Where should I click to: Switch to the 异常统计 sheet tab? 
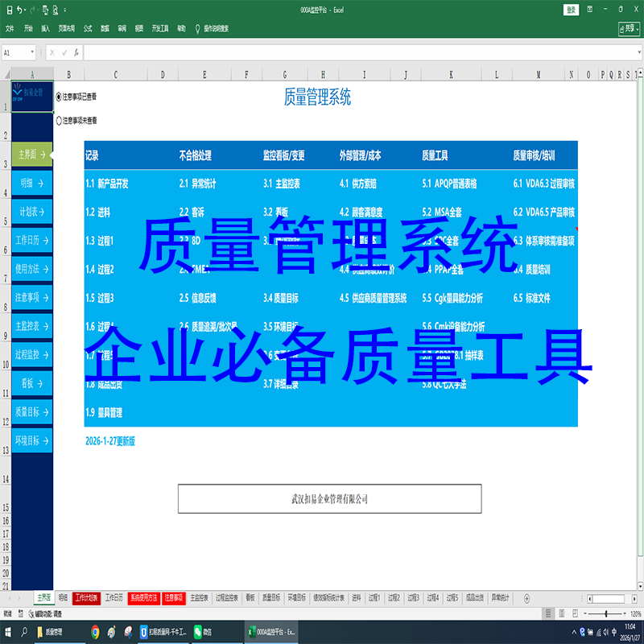(500, 598)
